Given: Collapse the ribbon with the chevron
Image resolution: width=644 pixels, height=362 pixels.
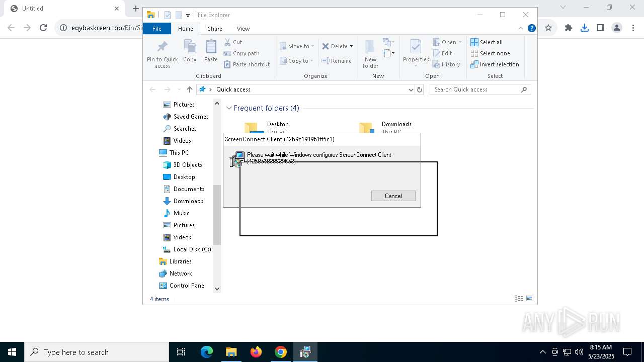Looking at the screenshot, I should [521, 28].
